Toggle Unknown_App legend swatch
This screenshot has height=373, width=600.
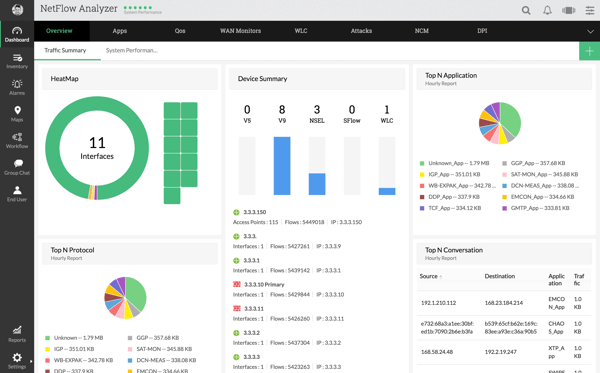(x=422, y=163)
